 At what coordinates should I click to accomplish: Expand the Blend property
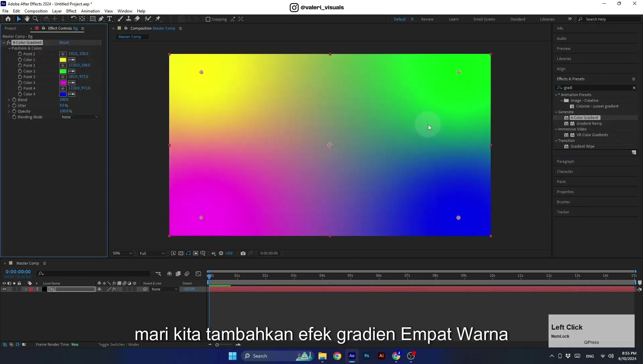(9, 100)
